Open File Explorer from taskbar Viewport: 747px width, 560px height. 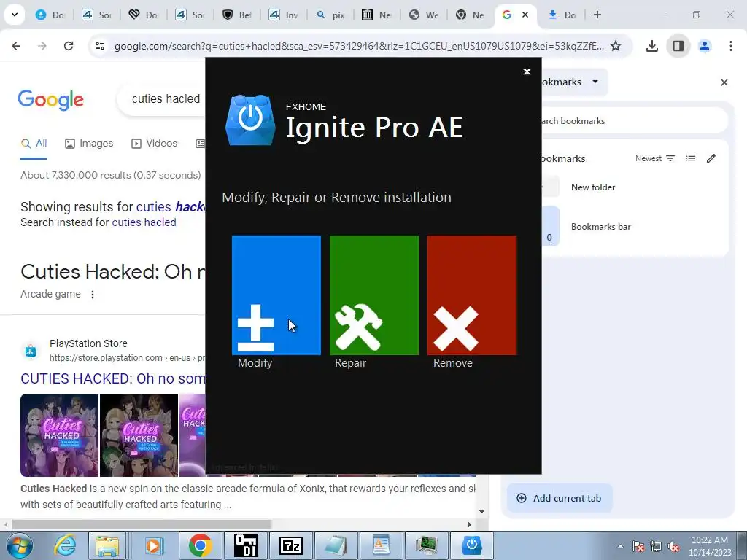(108, 545)
